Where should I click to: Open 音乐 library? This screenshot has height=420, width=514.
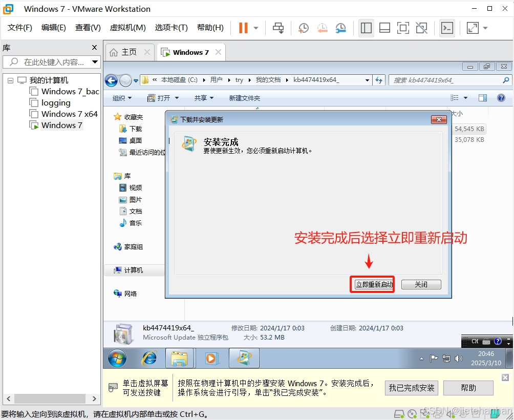[131, 223]
